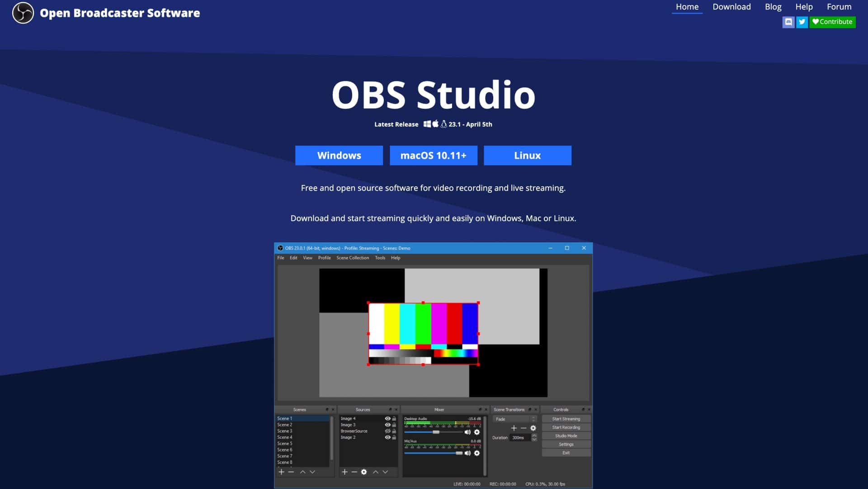This screenshot has height=489, width=868.
Task: Go to the Home page link
Action: (x=687, y=7)
